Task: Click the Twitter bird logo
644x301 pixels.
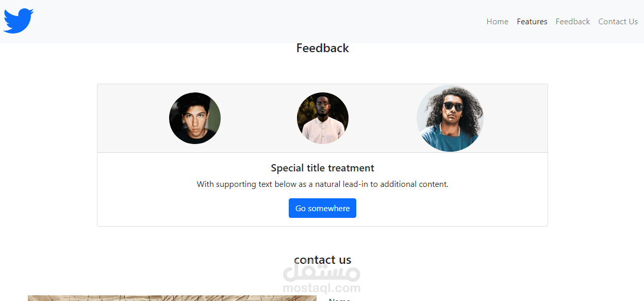Action: pyautogui.click(x=19, y=21)
